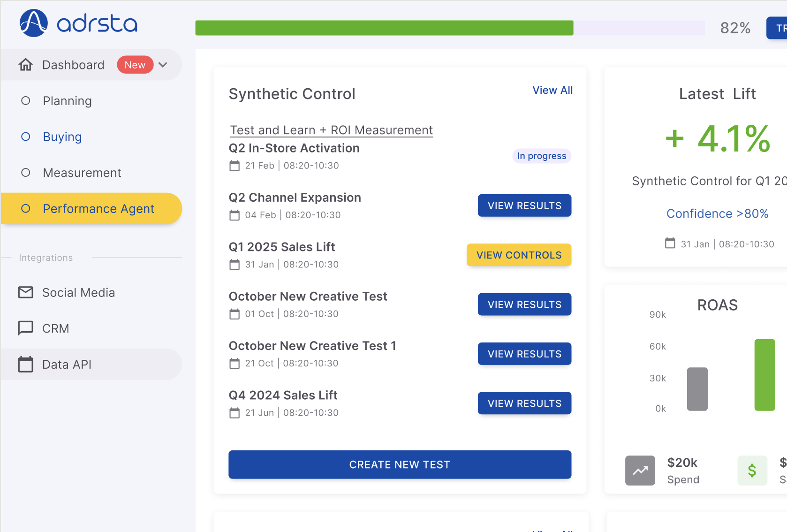
Task: Select the Planning radio circle
Action: coord(26,101)
